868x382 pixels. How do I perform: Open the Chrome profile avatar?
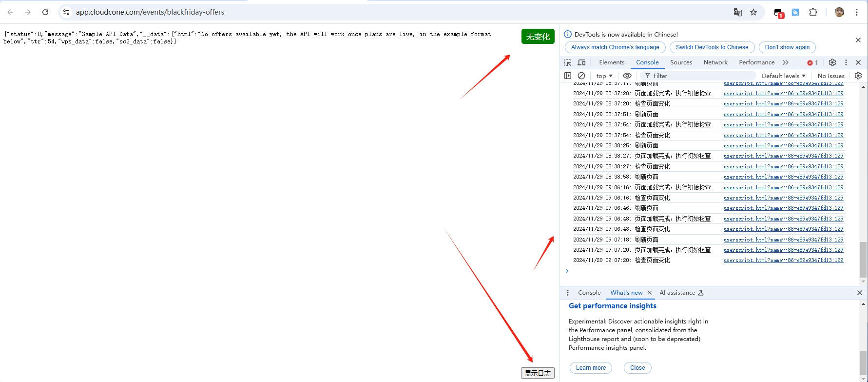tap(839, 12)
